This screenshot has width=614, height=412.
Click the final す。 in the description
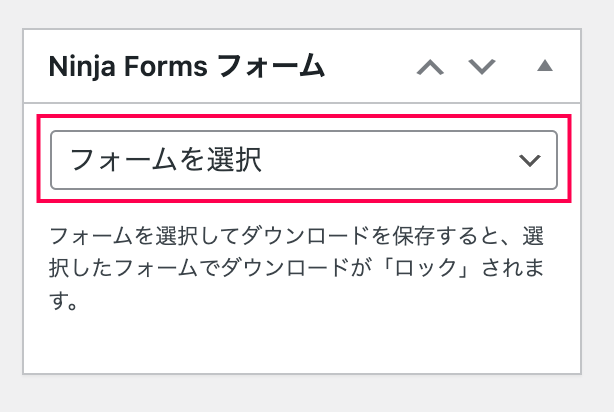(x=63, y=301)
